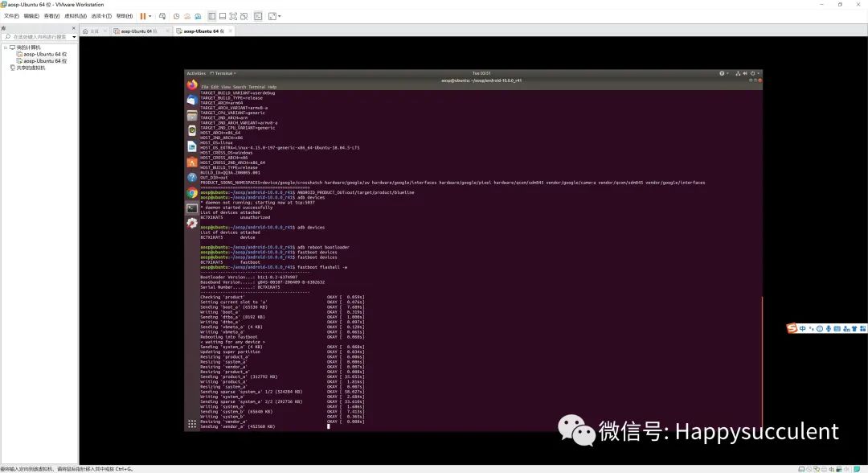Open LibreOffice Writer from the dock
868x473 pixels.
(192, 146)
